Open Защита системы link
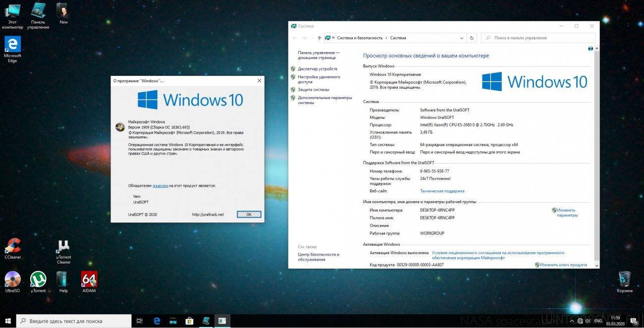 click(313, 90)
